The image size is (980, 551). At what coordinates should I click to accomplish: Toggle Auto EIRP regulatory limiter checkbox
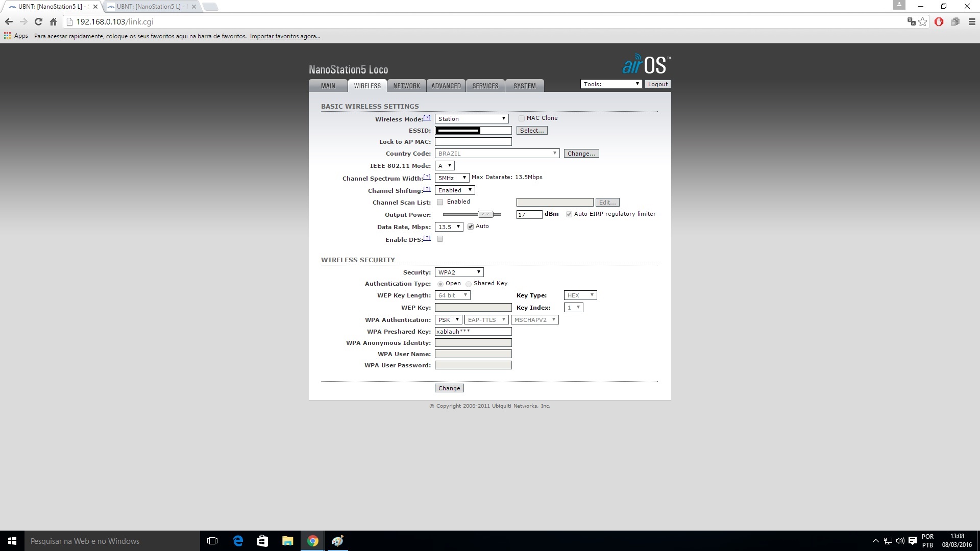point(569,214)
